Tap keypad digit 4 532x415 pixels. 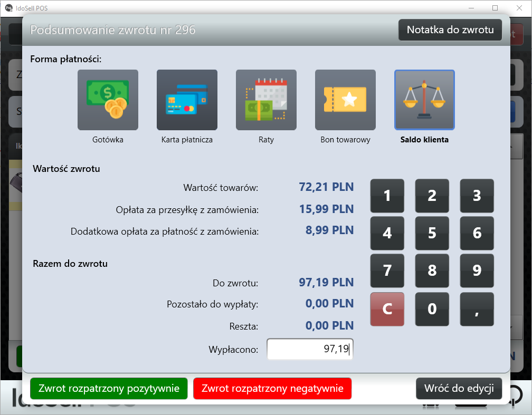coord(387,233)
